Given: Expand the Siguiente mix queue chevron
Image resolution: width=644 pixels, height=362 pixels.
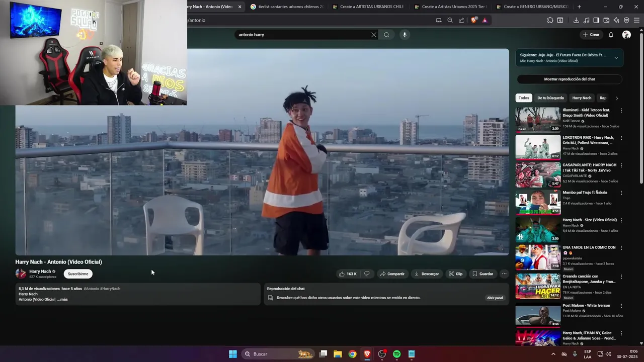Looking at the screenshot, I should 616,58.
